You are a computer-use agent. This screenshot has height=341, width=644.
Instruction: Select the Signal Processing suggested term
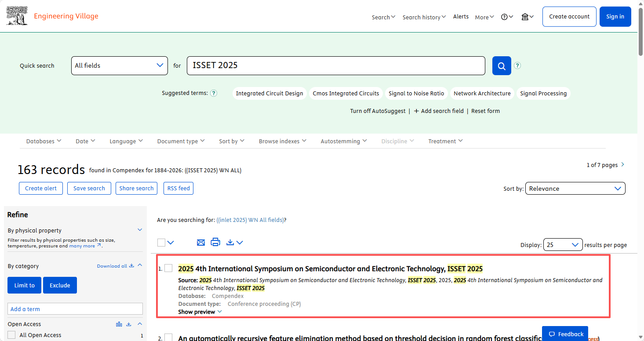click(543, 93)
